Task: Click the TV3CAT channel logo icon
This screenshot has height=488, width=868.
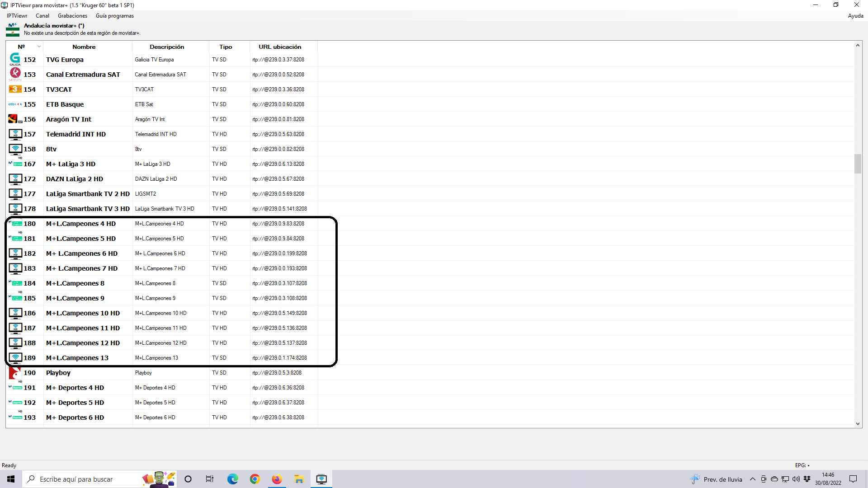Action: [x=15, y=89]
